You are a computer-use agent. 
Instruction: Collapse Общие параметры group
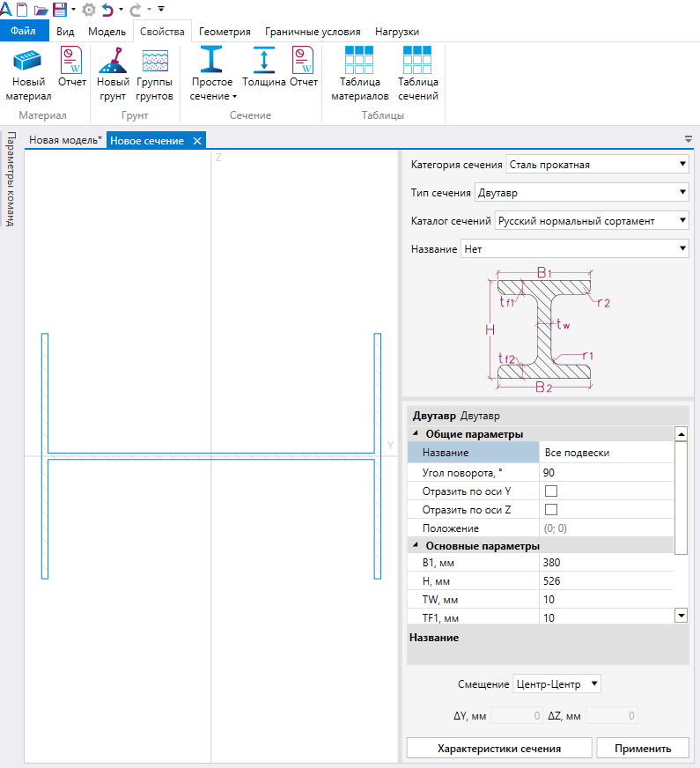click(x=416, y=433)
